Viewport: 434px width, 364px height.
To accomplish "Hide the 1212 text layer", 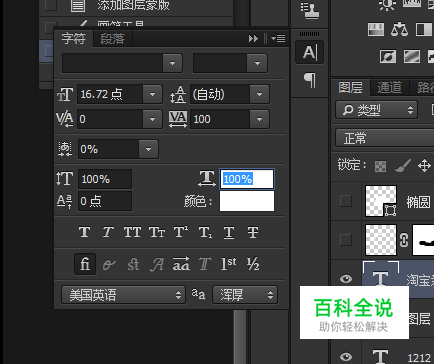I will [x=346, y=356].
